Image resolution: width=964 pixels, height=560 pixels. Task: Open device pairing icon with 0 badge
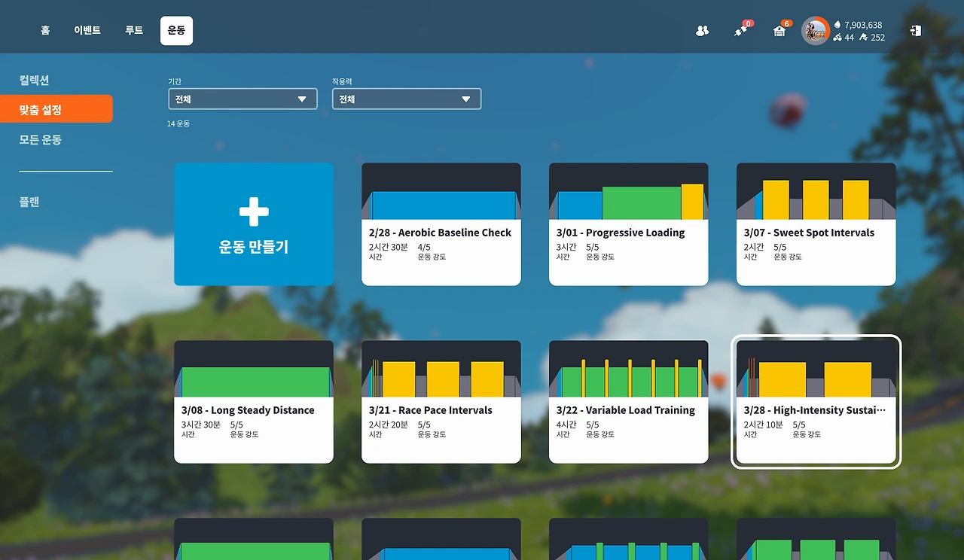(742, 30)
